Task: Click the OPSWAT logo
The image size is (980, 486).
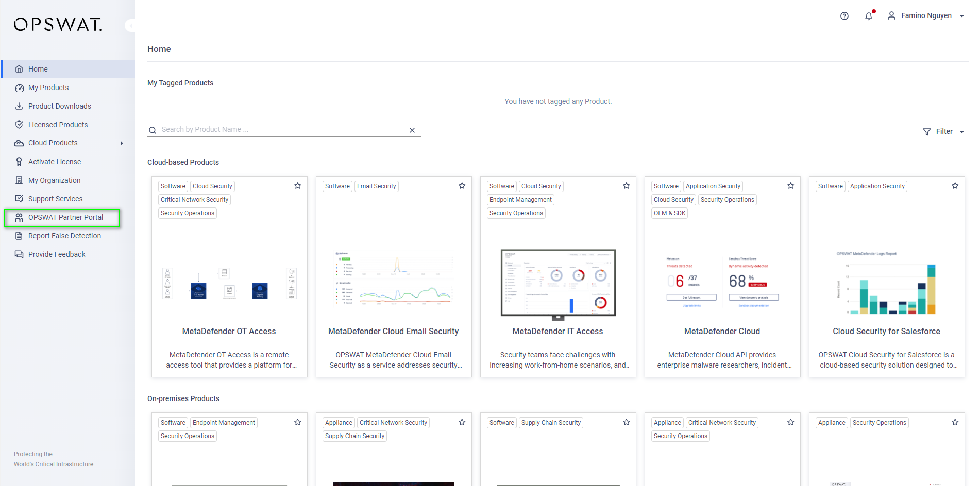Action: (x=58, y=24)
